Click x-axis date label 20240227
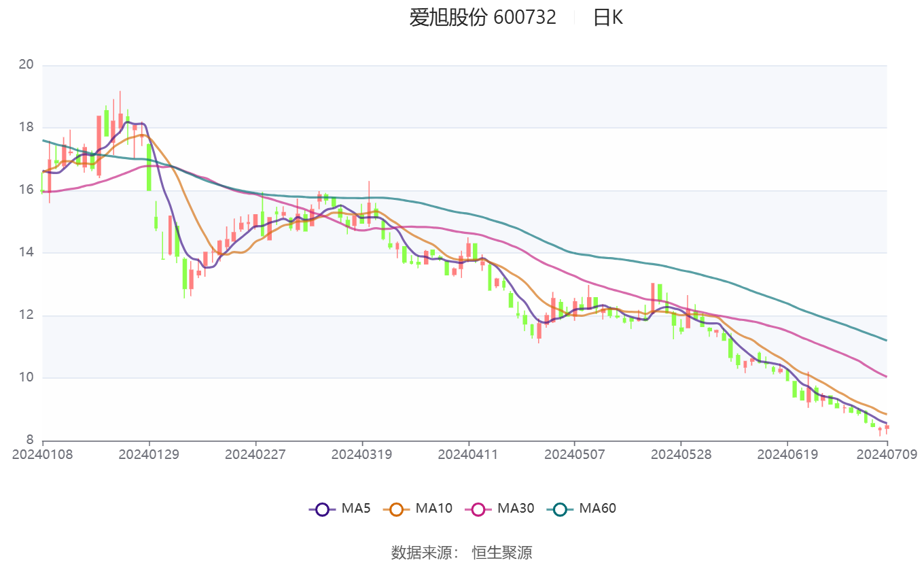 [255, 454]
